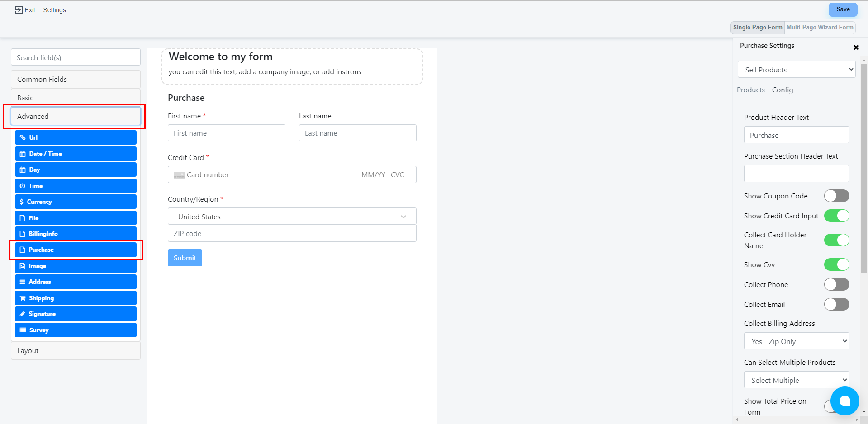Open the United States country dropdown
This screenshot has height=424, width=868.
coord(292,217)
